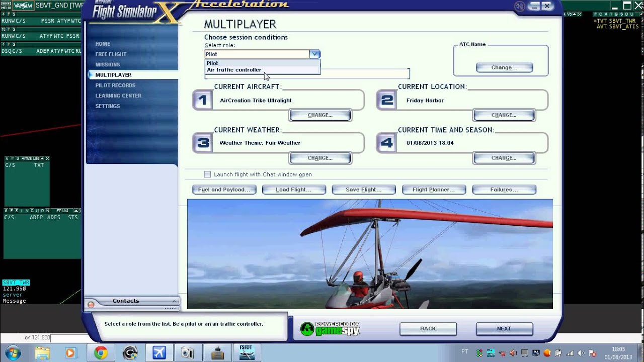Click the red Contacts status orb
Screen dimensions: 644x362
[91, 304]
